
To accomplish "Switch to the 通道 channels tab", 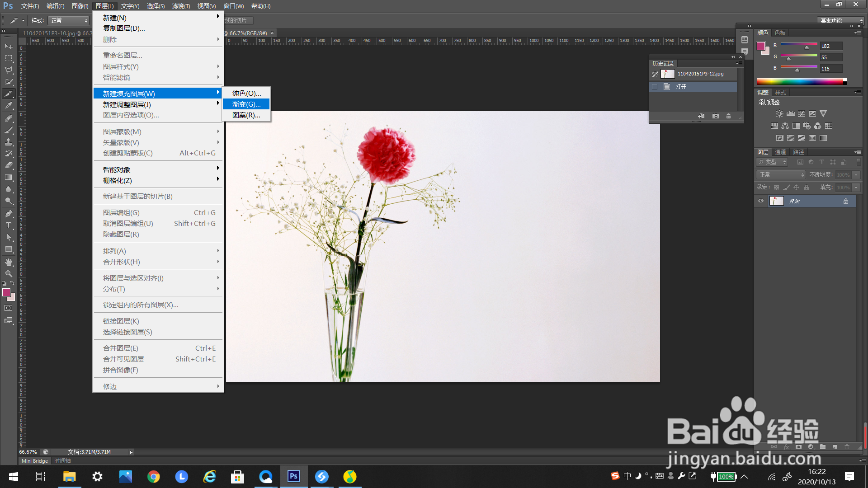I will tap(780, 152).
